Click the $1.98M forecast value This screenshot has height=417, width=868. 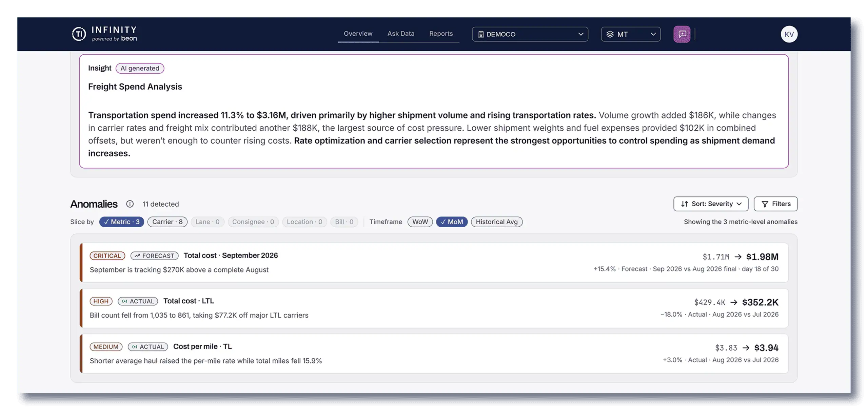point(762,257)
